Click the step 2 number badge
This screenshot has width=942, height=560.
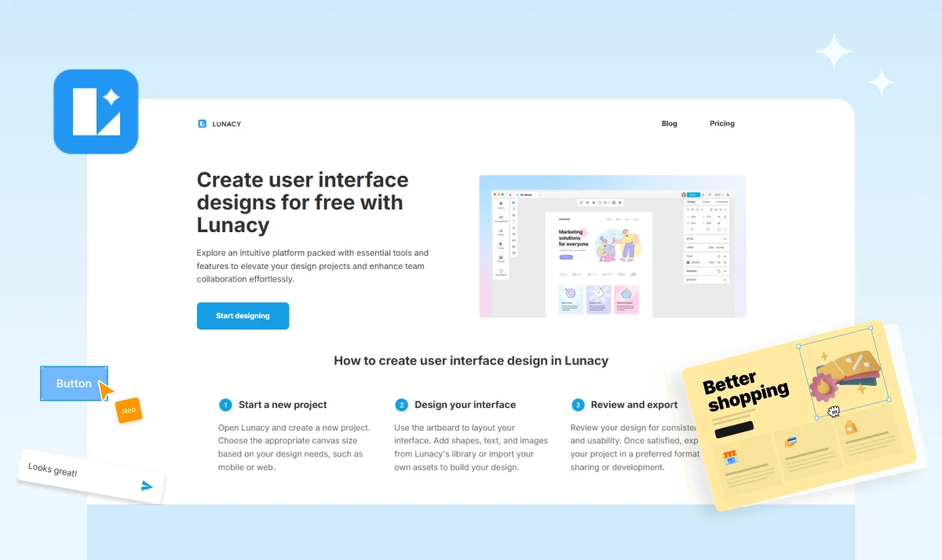coord(402,405)
